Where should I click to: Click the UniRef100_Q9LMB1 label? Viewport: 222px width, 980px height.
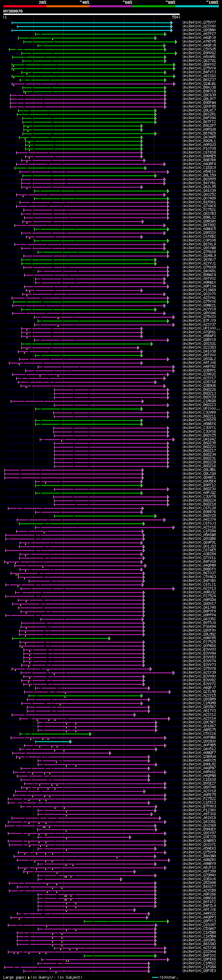click(x=199, y=470)
